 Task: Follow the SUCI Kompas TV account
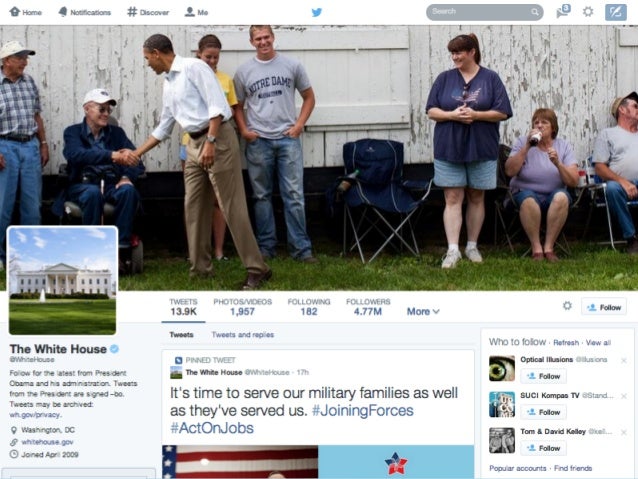click(543, 412)
